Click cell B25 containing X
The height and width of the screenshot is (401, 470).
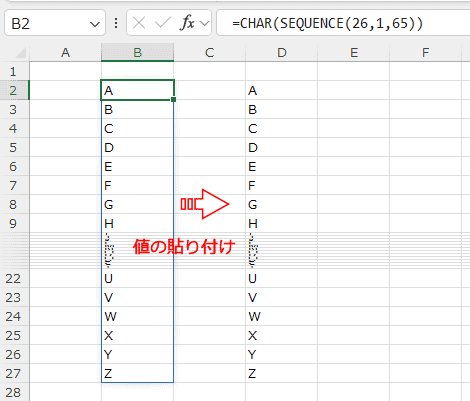[x=137, y=335]
